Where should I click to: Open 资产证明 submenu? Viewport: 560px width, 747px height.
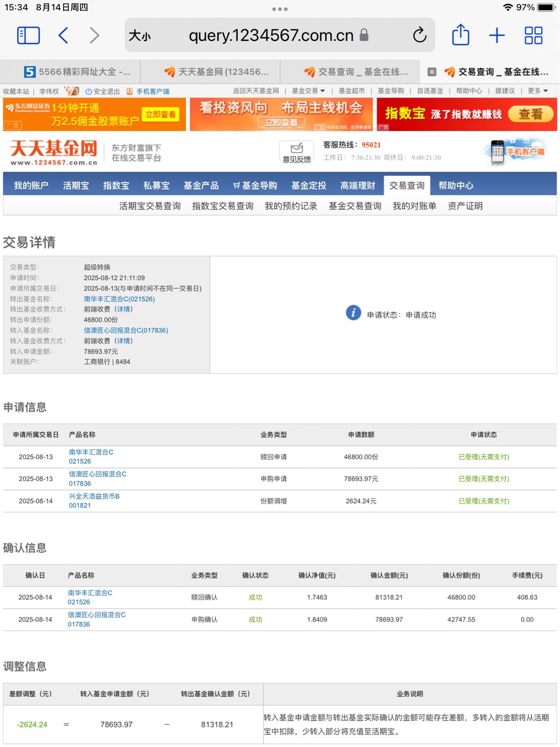coord(465,206)
